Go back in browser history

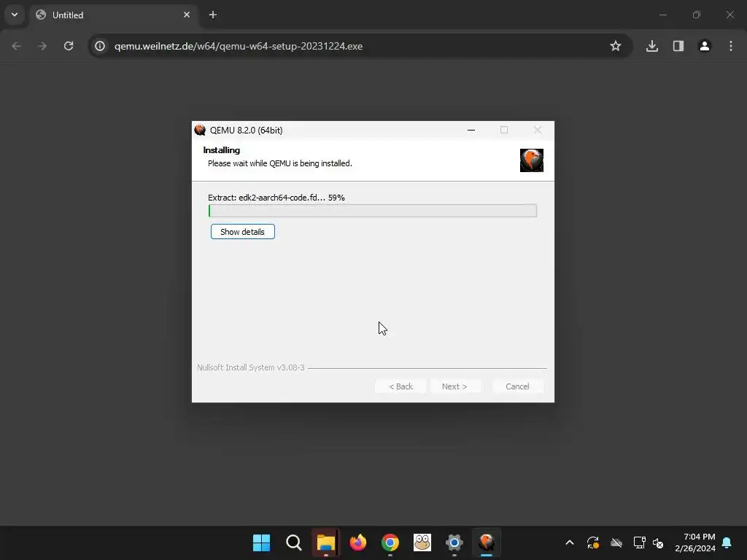pyautogui.click(x=16, y=46)
